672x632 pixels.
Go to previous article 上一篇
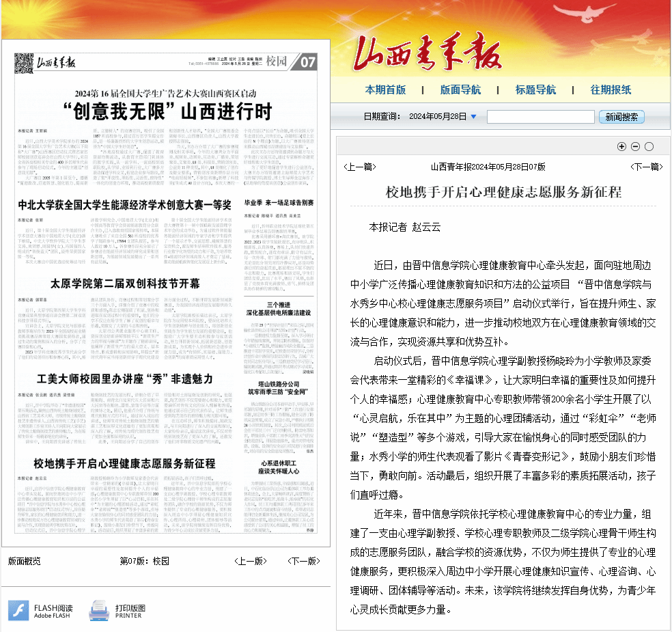[x=360, y=167]
